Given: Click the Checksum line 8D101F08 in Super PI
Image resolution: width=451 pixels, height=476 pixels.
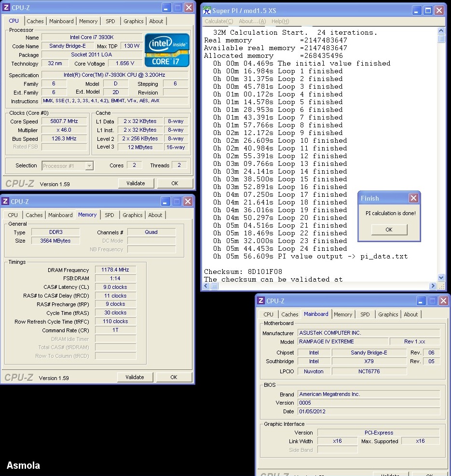Looking at the screenshot, I should pyautogui.click(x=243, y=272).
